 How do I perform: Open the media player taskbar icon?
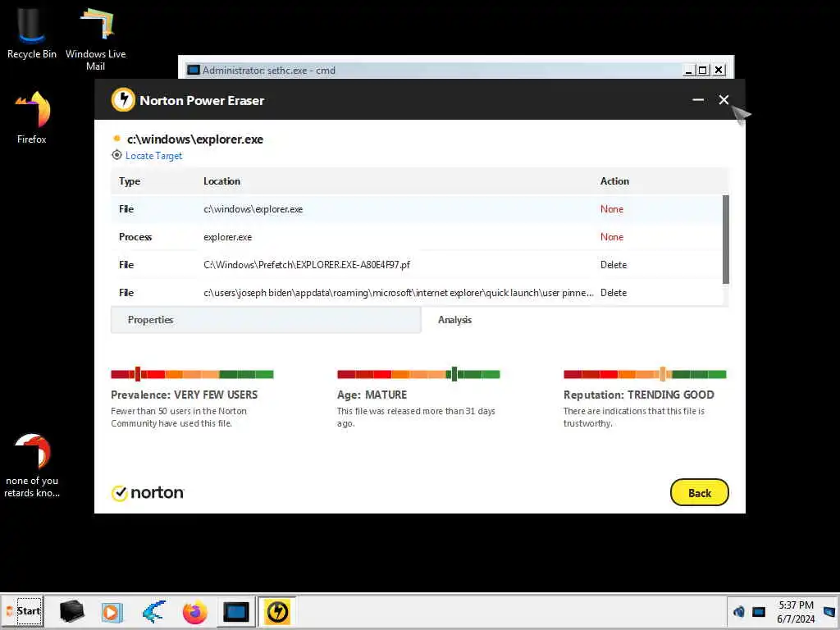112,612
